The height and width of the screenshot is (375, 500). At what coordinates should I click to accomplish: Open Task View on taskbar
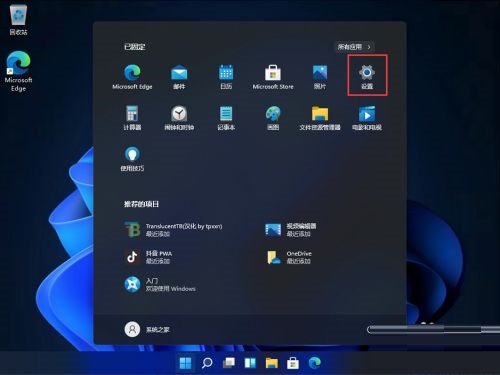click(x=229, y=363)
